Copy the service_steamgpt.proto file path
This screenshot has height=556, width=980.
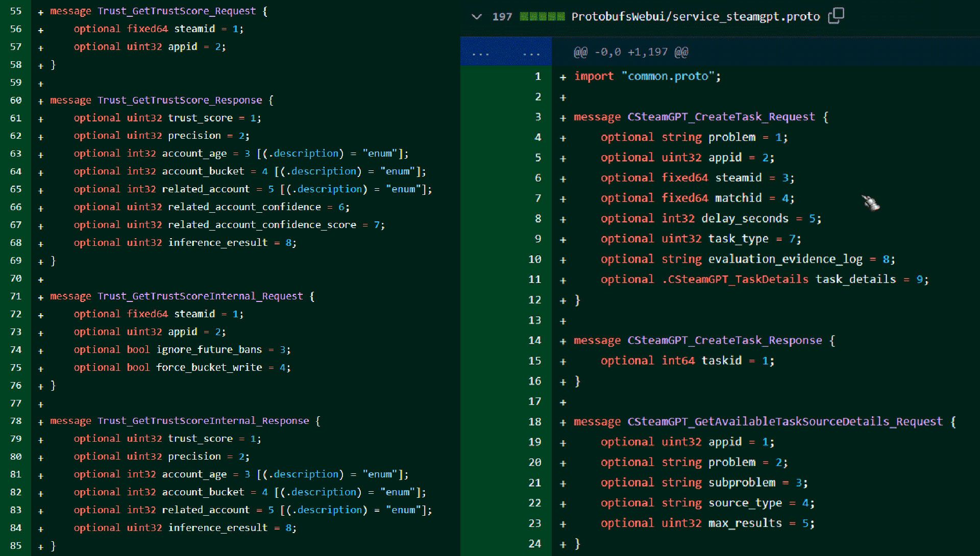coord(836,16)
